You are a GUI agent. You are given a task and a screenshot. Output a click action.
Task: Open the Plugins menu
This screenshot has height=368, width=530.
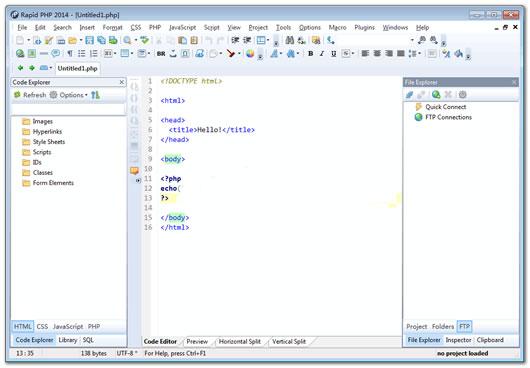tap(364, 28)
